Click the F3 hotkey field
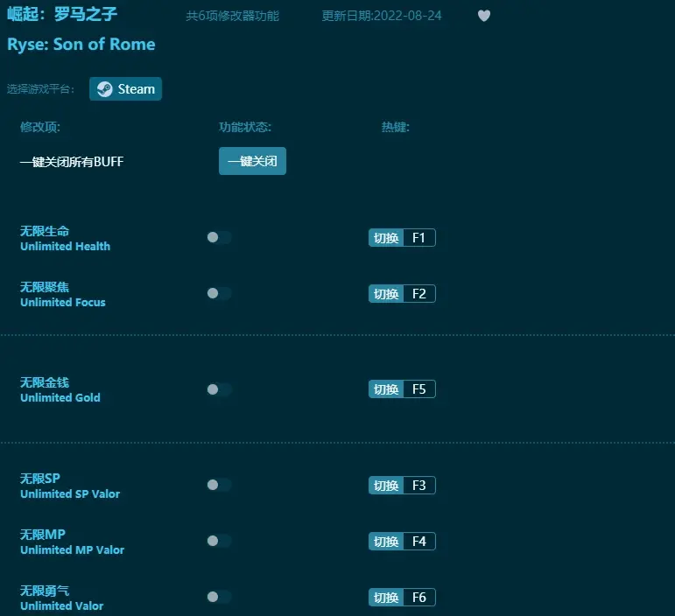The image size is (675, 616). [419, 486]
